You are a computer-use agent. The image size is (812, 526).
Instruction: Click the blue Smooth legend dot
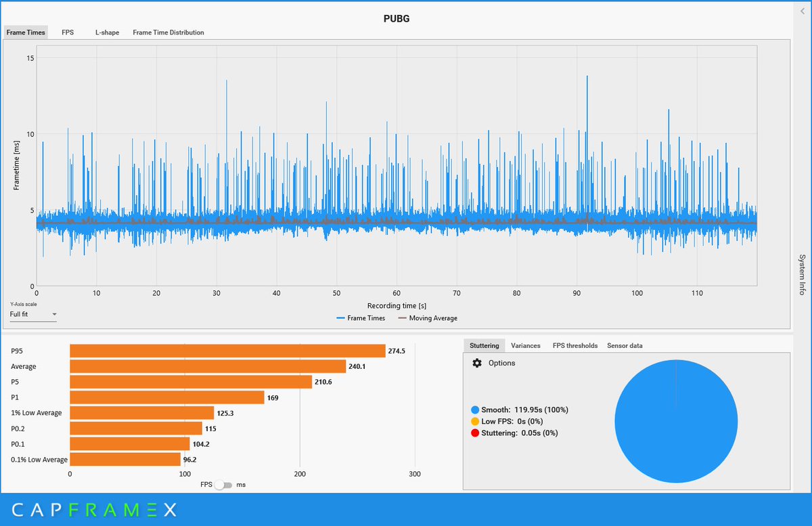[475, 410]
